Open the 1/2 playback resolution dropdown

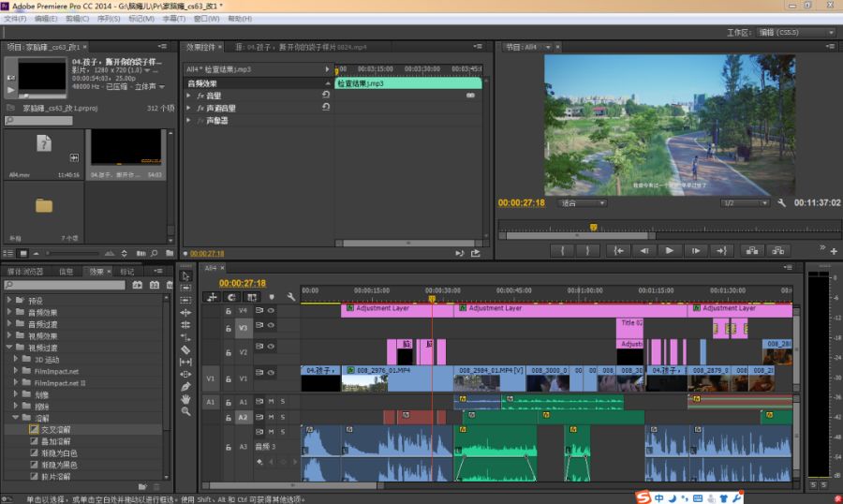pos(743,202)
